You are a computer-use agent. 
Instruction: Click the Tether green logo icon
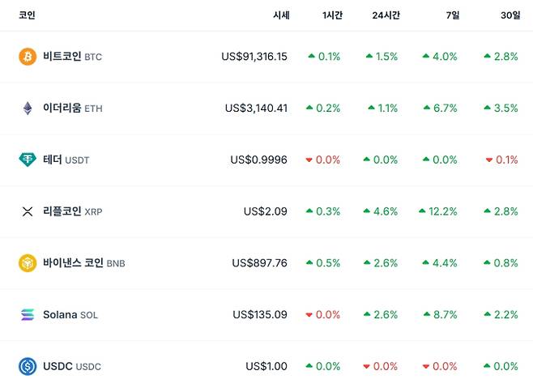[28, 160]
